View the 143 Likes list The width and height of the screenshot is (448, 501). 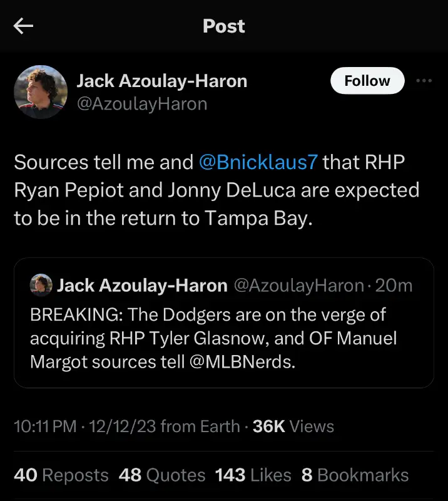click(x=253, y=475)
